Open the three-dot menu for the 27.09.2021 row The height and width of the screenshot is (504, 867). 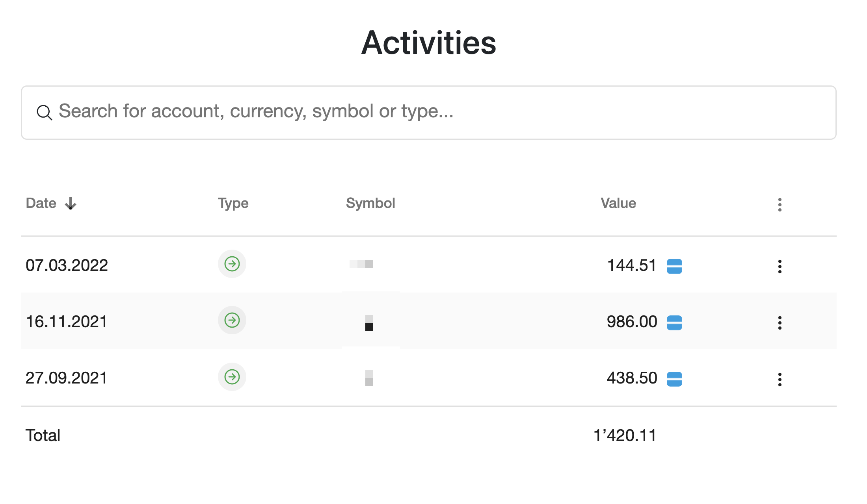(780, 378)
